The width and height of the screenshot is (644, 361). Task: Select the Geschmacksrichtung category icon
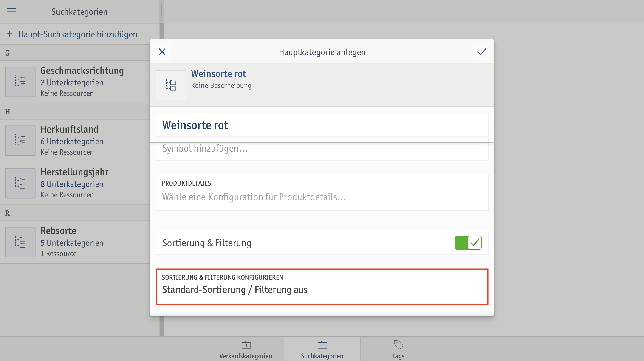point(20,82)
